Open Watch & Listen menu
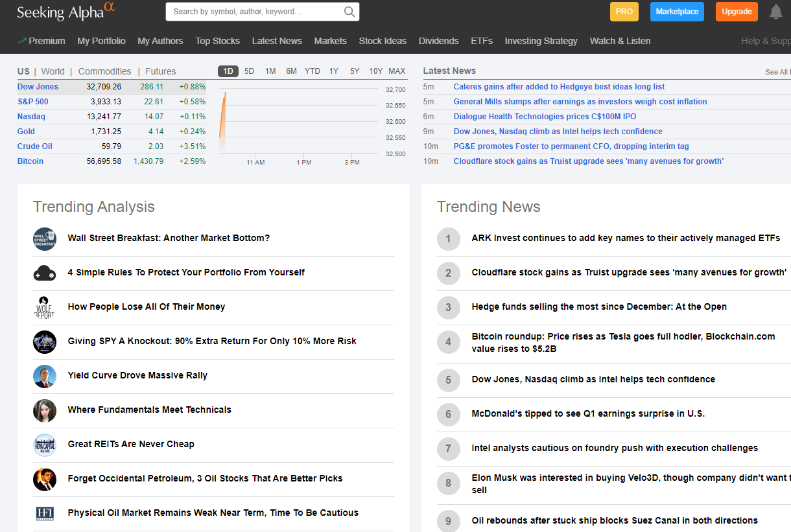Screen dimensions: 791x532 point(620,41)
